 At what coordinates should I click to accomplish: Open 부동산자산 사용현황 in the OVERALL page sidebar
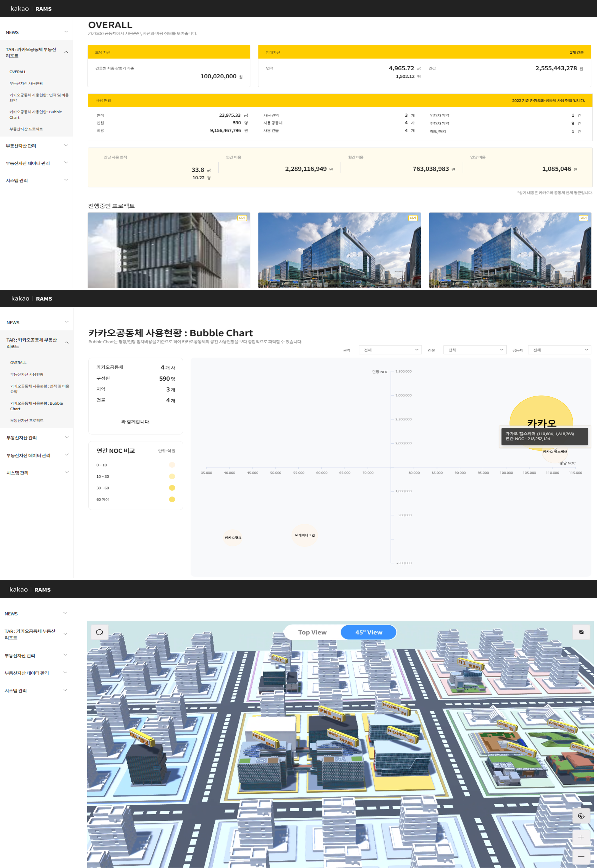(x=26, y=83)
